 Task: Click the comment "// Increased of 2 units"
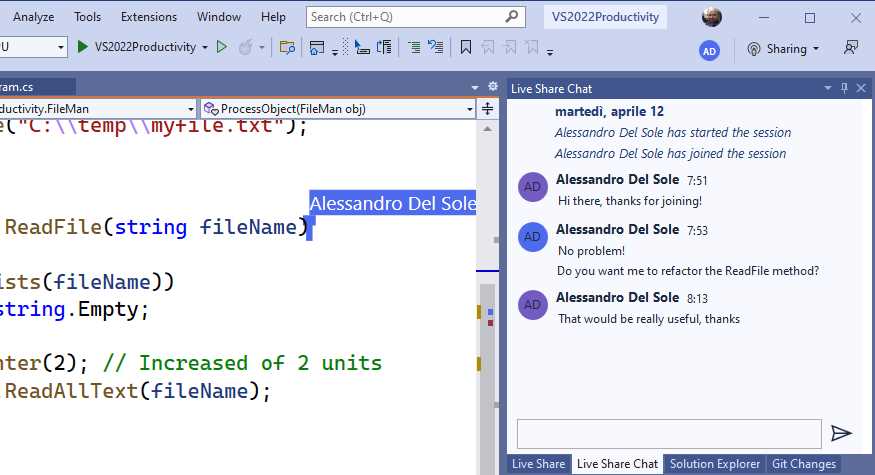coord(243,363)
